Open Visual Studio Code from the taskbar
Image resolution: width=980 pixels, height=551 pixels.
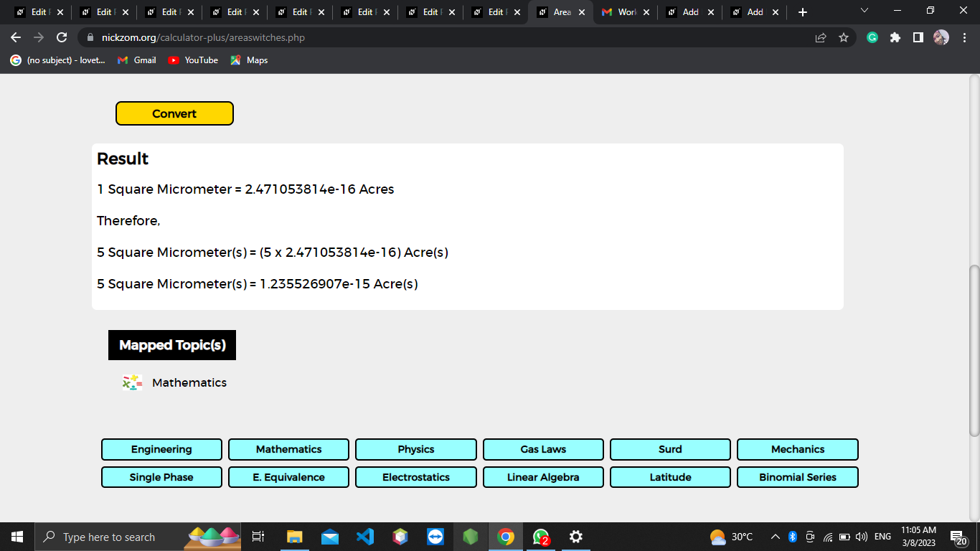pos(365,537)
